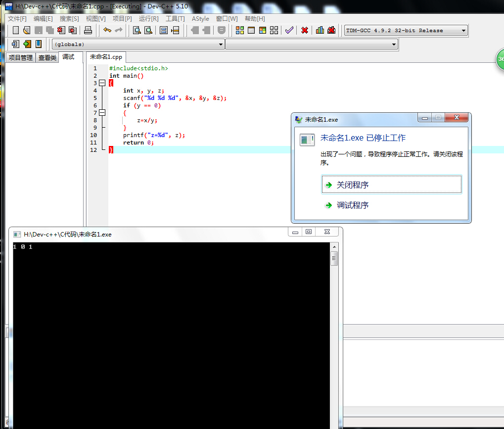The height and width of the screenshot is (429, 504).
Task: Click the Compile & Run icon
Action: pos(263,31)
